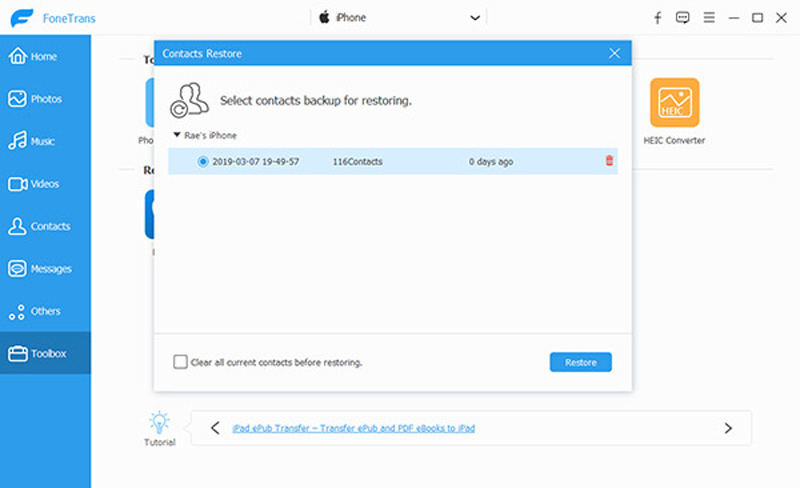This screenshot has width=800, height=488.
Task: Close the Contacts Restore dialog
Action: pyautogui.click(x=614, y=53)
